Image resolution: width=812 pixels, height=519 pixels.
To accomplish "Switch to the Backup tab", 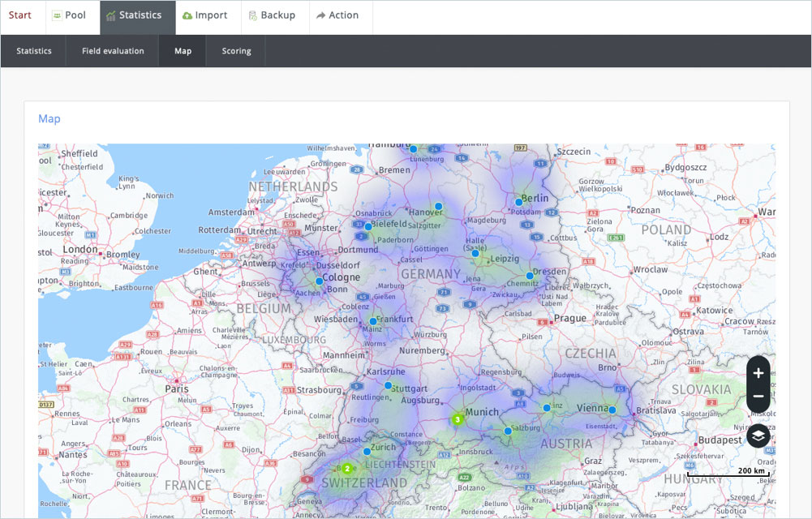I will pyautogui.click(x=272, y=15).
